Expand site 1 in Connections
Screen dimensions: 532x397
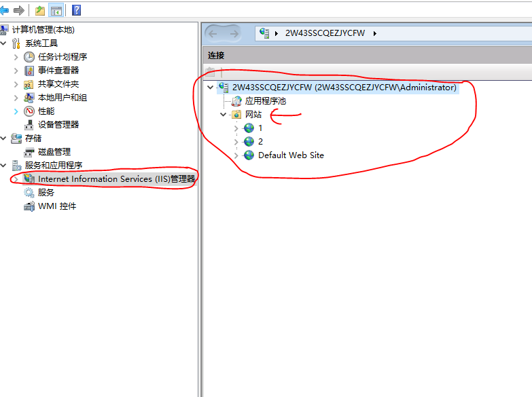pos(236,128)
